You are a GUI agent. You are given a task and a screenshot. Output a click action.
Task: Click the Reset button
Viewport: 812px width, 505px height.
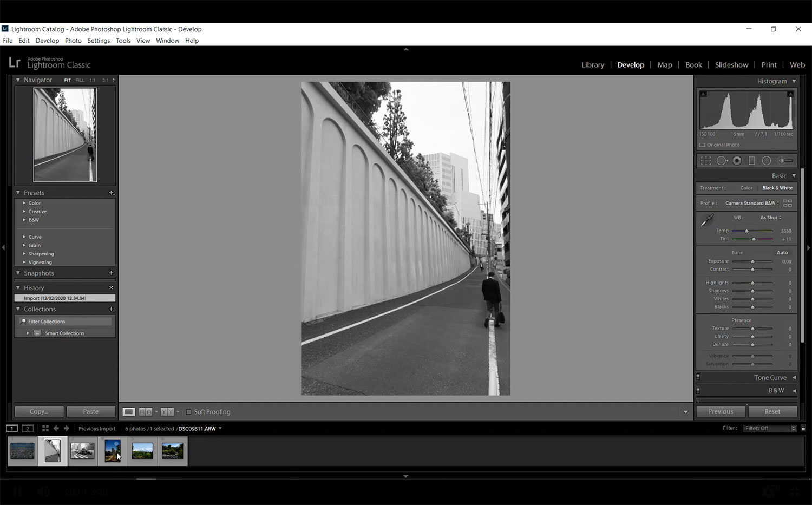(x=772, y=411)
